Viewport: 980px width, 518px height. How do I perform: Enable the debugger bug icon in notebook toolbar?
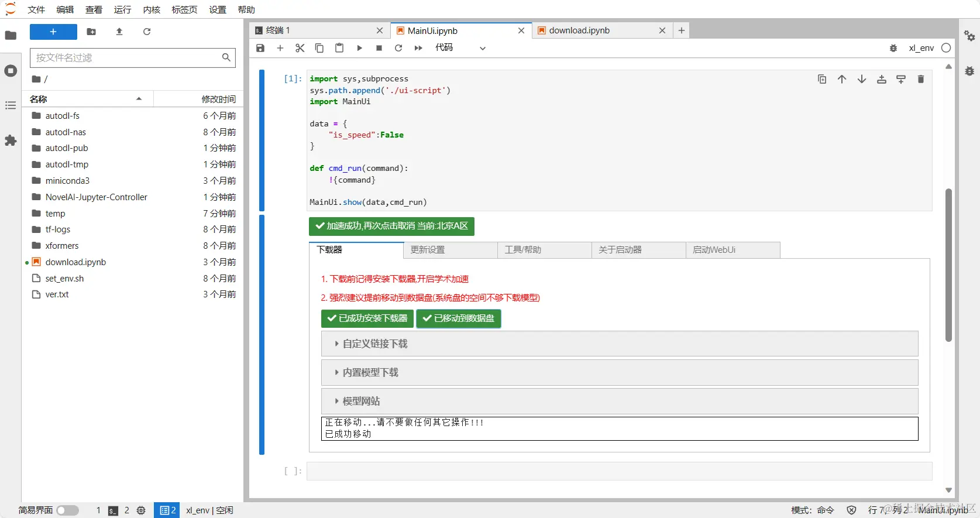pyautogui.click(x=893, y=48)
